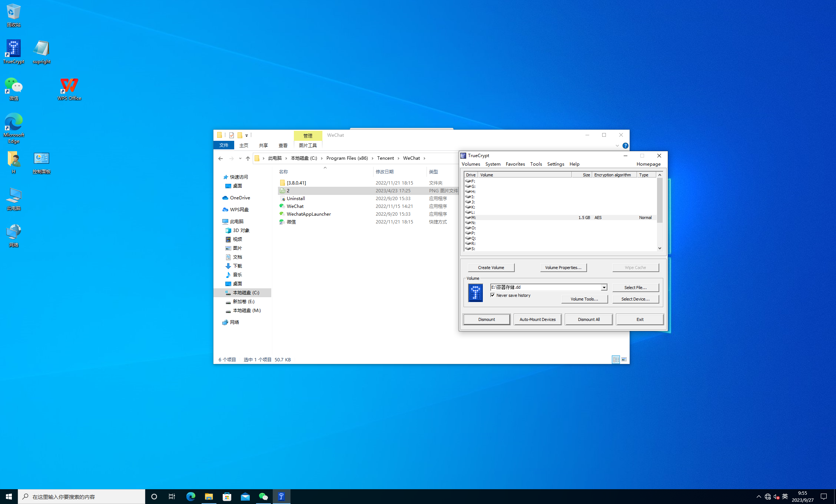
Task: Click Select File button
Action: 636,288
